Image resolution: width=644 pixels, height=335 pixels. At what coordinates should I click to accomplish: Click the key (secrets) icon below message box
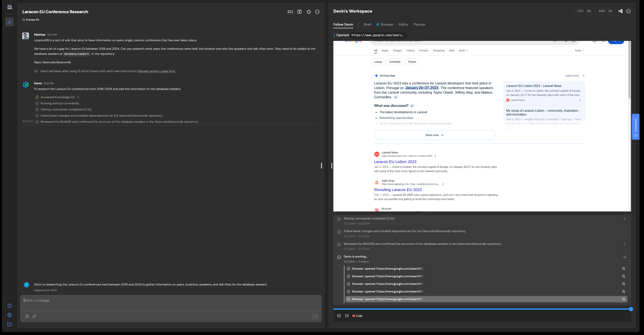[x=34, y=316]
